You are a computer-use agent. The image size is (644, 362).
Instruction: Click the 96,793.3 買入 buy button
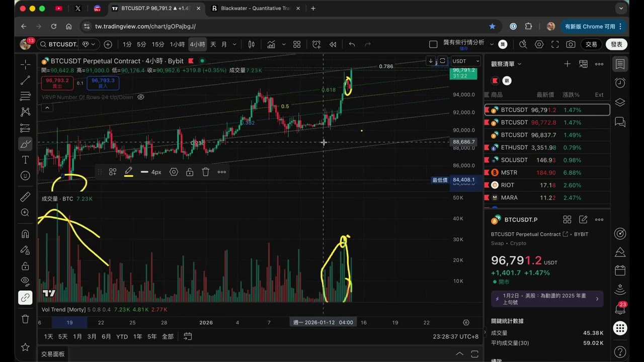103,83
